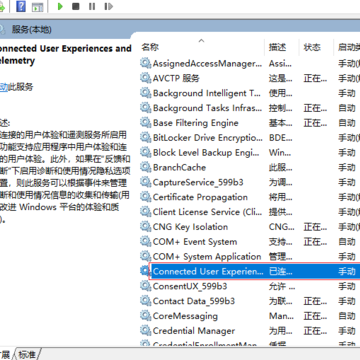Click gear icon of Client License Service row
The image size is (360, 360).
click(x=145, y=212)
